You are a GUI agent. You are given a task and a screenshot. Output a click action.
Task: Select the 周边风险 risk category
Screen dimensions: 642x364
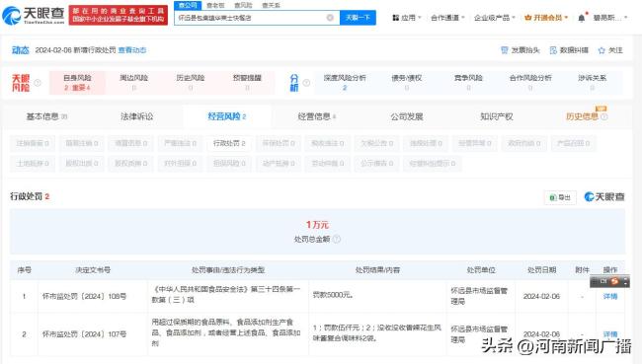(133, 83)
